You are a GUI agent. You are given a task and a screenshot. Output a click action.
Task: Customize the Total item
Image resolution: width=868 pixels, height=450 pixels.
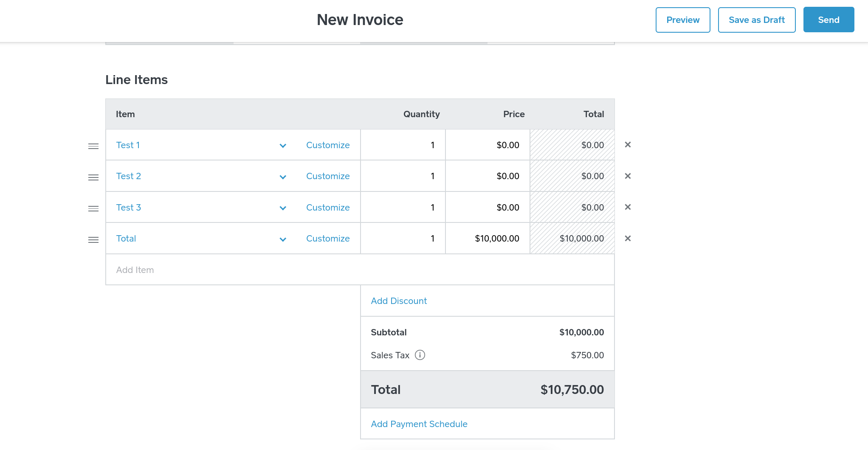point(328,239)
